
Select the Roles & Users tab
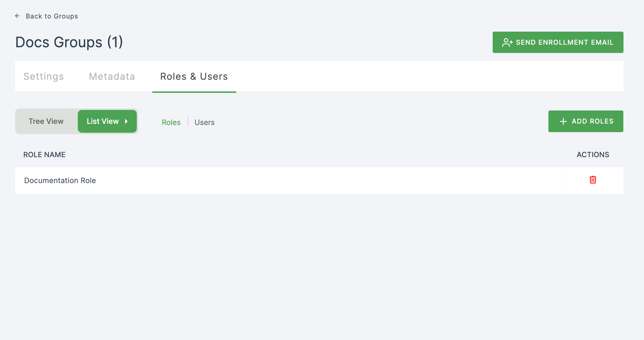click(x=194, y=76)
